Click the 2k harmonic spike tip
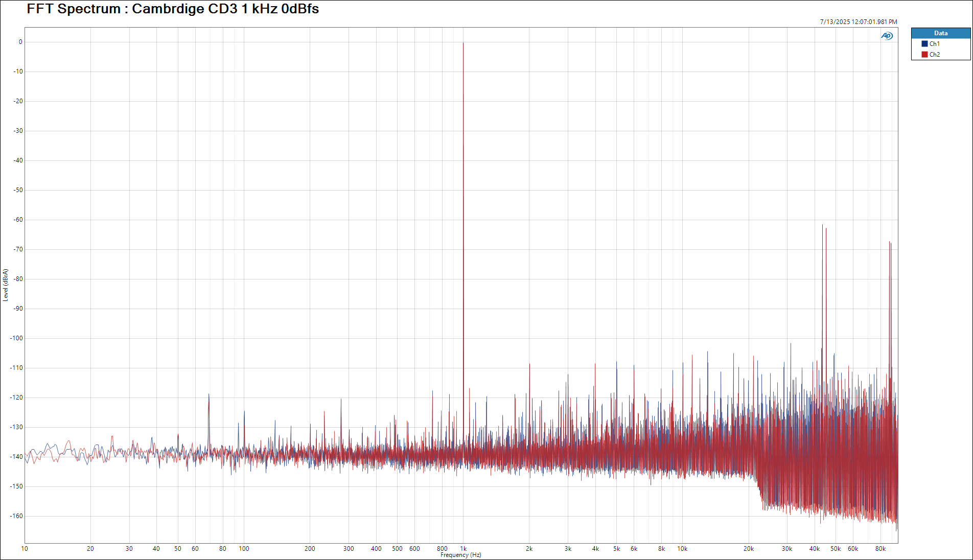The height and width of the screenshot is (560, 973). [x=529, y=364]
